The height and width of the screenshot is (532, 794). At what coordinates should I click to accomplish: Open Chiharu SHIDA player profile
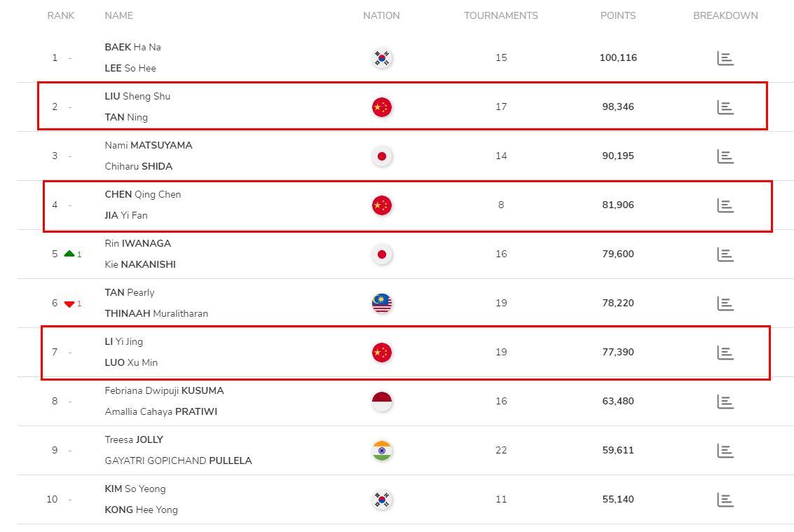pyautogui.click(x=138, y=166)
